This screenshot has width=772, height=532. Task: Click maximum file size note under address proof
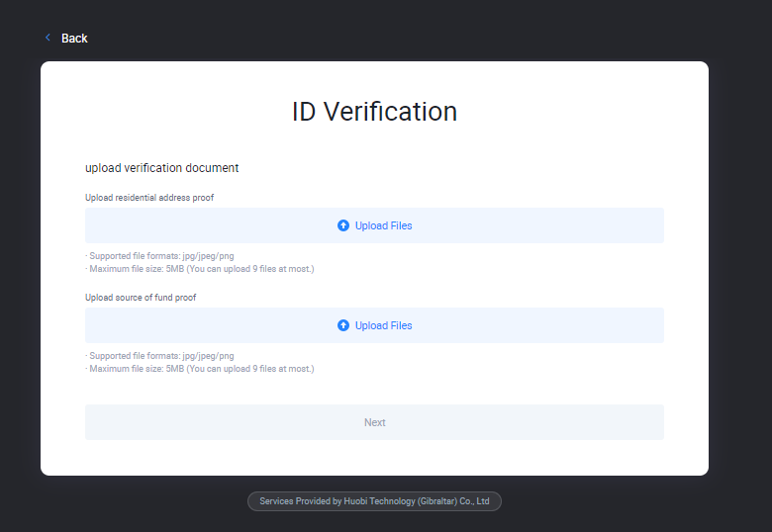199,269
